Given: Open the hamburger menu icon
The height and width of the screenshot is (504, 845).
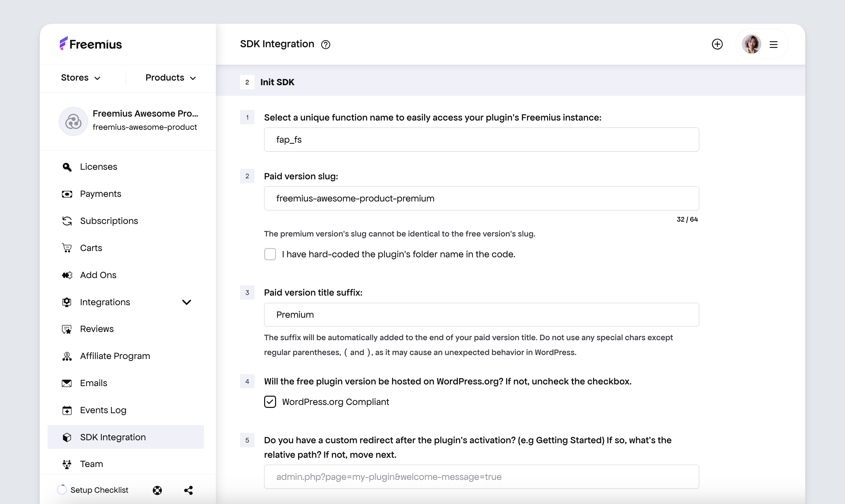Looking at the screenshot, I should [774, 45].
